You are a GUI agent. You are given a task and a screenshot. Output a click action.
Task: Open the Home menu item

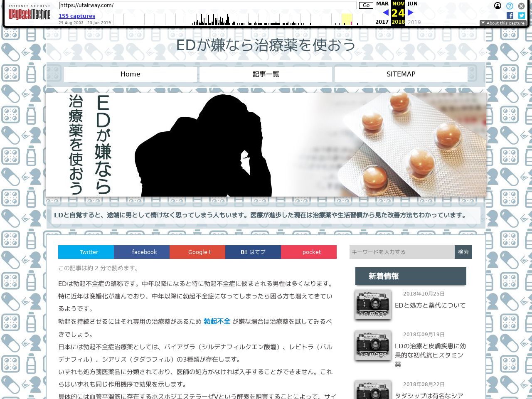131,74
